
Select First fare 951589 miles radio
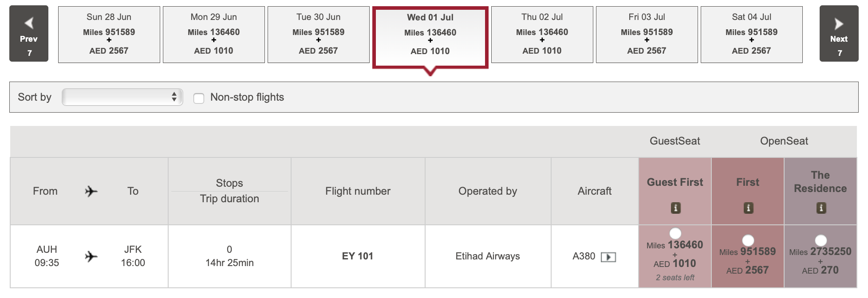(x=748, y=240)
